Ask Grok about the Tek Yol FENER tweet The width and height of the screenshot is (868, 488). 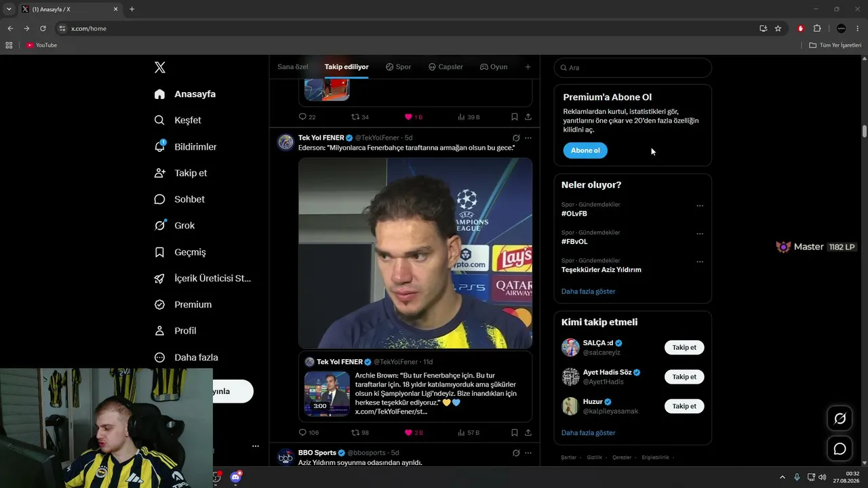tap(516, 138)
